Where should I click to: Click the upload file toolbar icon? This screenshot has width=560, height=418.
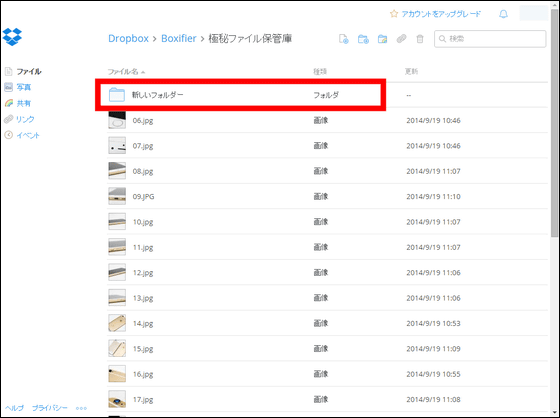click(344, 39)
